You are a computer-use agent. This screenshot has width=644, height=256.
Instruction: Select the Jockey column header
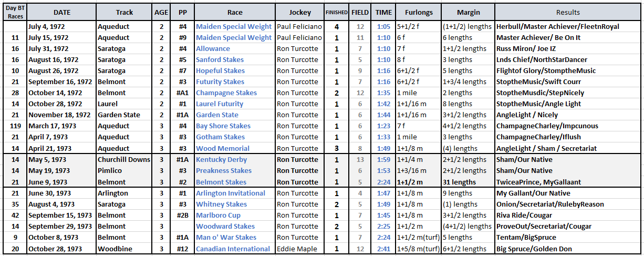300,12
